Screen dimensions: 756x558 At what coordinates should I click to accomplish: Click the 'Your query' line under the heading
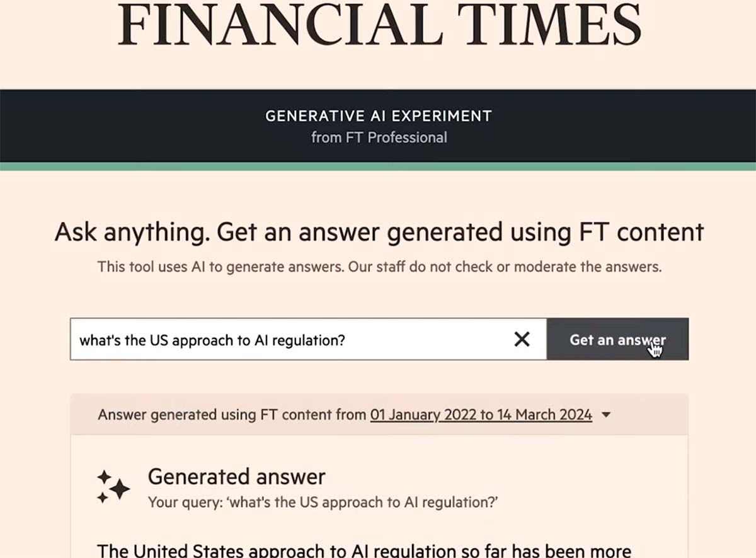point(323,503)
